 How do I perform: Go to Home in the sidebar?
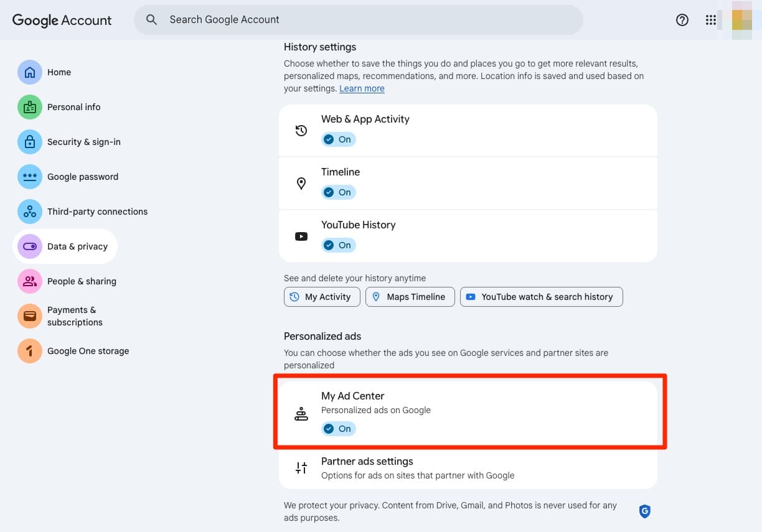[59, 72]
